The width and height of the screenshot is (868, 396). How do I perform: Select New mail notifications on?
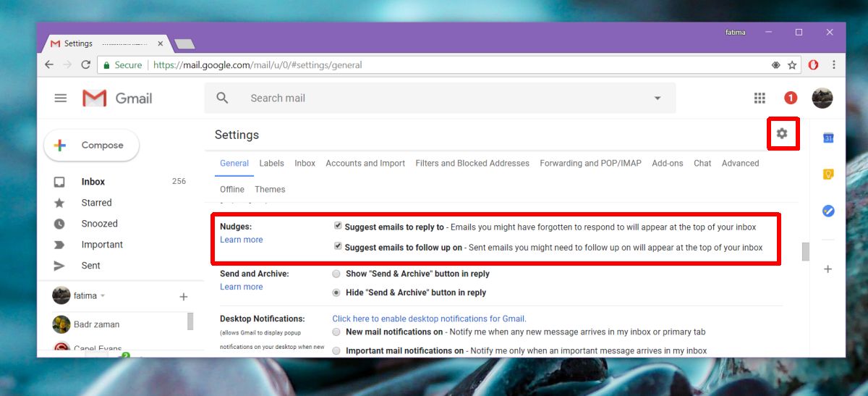click(x=336, y=332)
